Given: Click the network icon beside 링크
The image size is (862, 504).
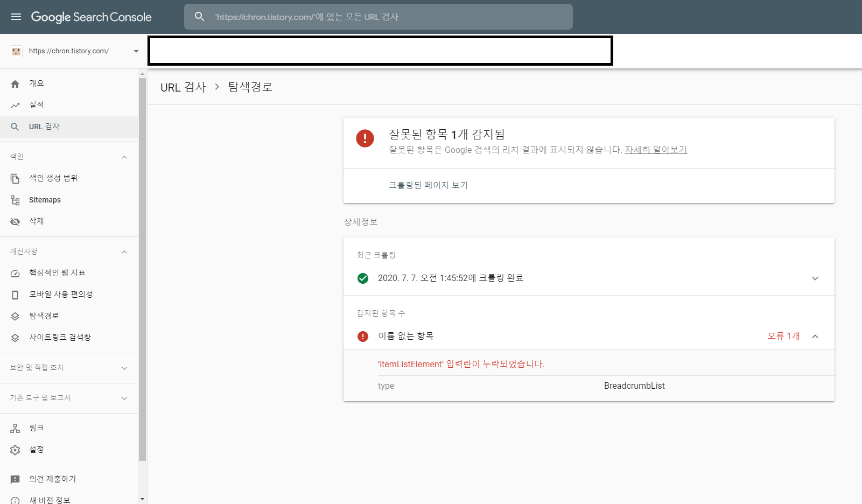Looking at the screenshot, I should pos(15,428).
